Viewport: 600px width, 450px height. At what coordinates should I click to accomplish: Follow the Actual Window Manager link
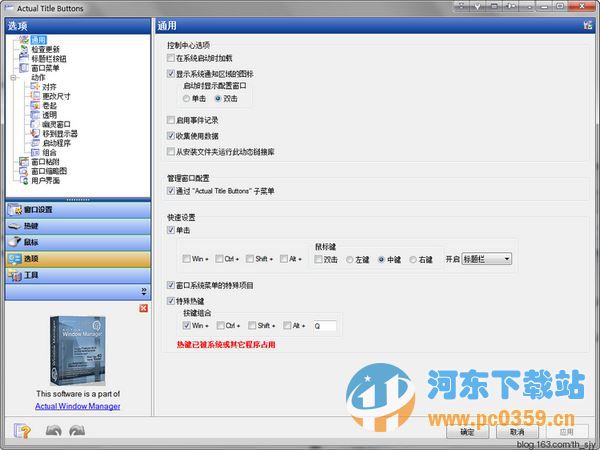coord(78,406)
